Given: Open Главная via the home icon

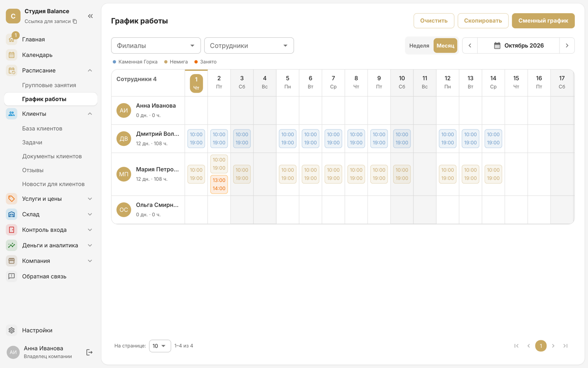Looking at the screenshot, I should [12, 40].
